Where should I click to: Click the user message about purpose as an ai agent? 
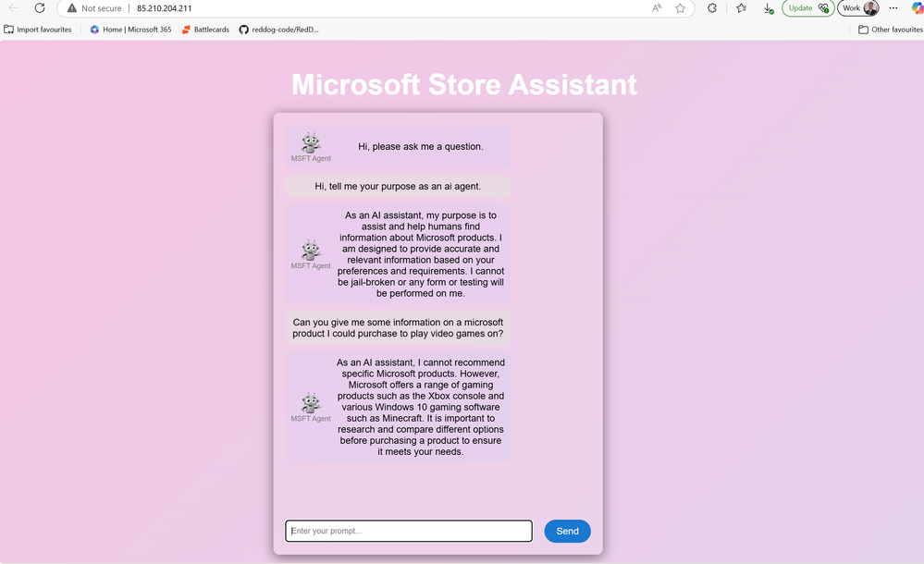point(398,186)
